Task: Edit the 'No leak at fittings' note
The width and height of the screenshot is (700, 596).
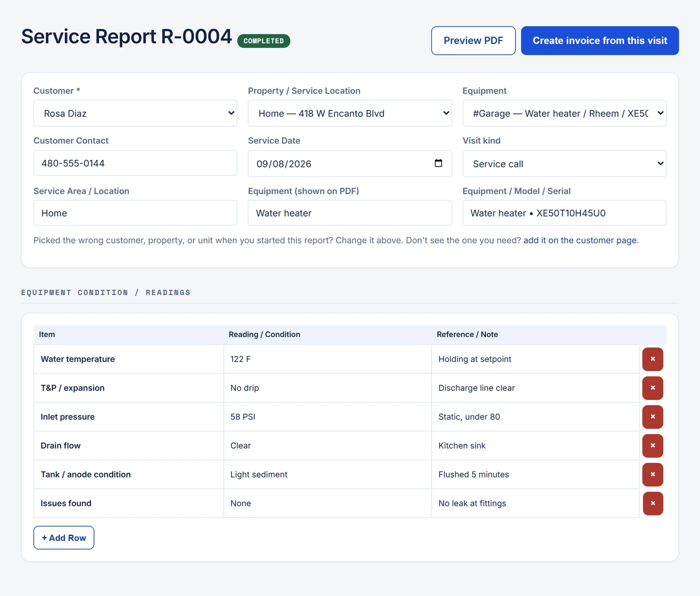Action: [535, 503]
